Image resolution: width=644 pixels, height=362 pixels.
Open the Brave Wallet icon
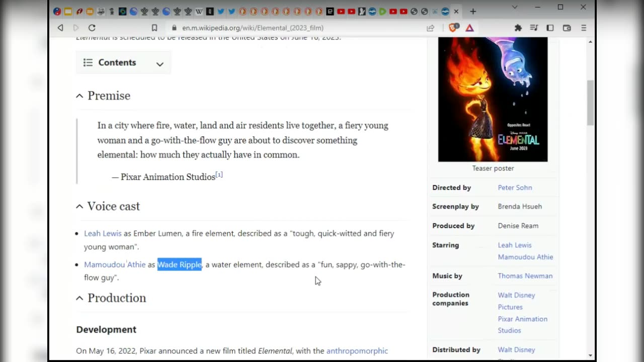tap(567, 28)
